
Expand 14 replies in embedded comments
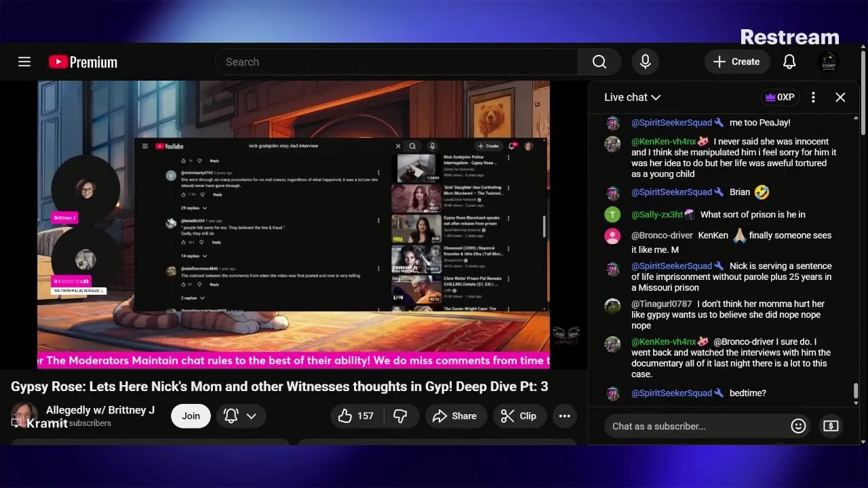pos(195,256)
